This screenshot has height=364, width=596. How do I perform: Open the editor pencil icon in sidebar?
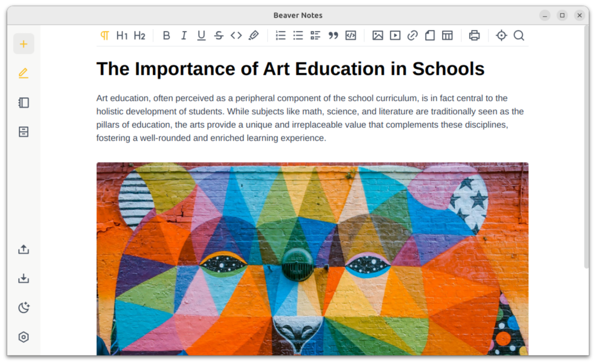tap(23, 73)
